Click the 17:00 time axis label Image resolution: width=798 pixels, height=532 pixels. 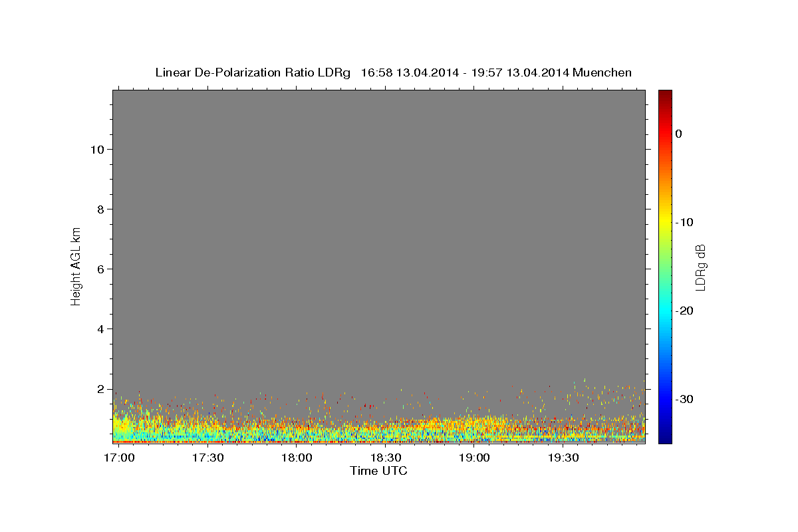[x=120, y=458]
